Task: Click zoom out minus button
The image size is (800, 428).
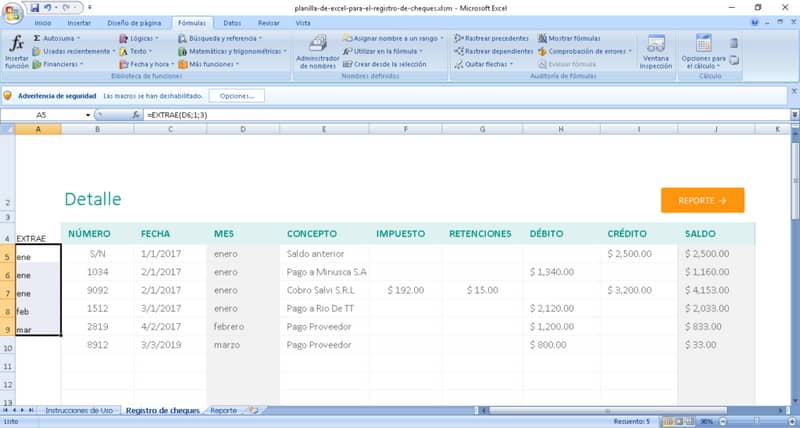Action: tap(722, 422)
